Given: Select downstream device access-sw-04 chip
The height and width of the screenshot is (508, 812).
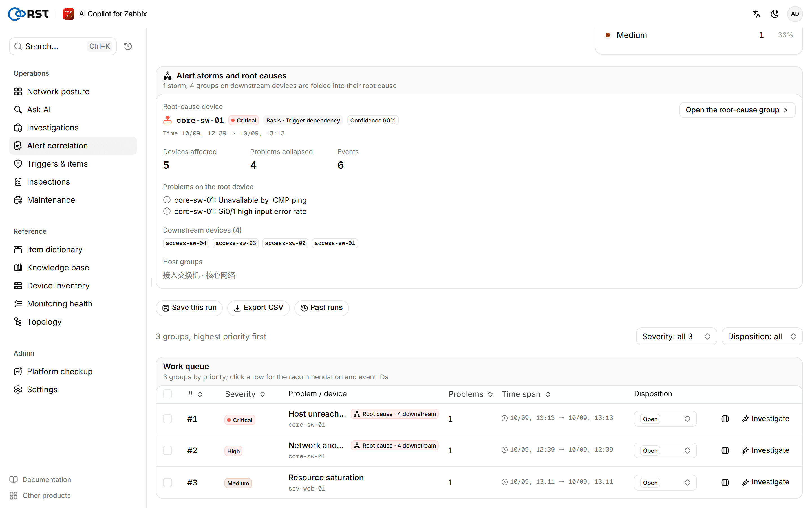Looking at the screenshot, I should tap(186, 243).
